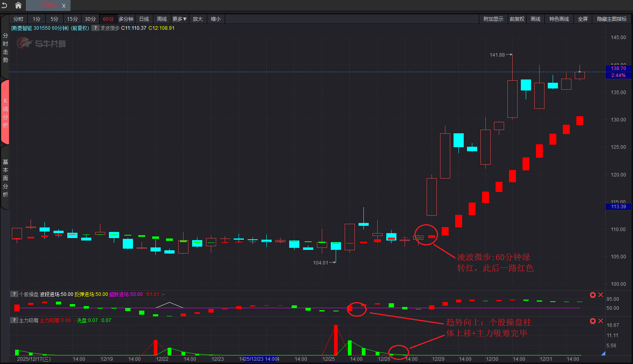Open settings gear for 个股操盘 indicator
Screen dimensions: 633x364
coord(593,295)
